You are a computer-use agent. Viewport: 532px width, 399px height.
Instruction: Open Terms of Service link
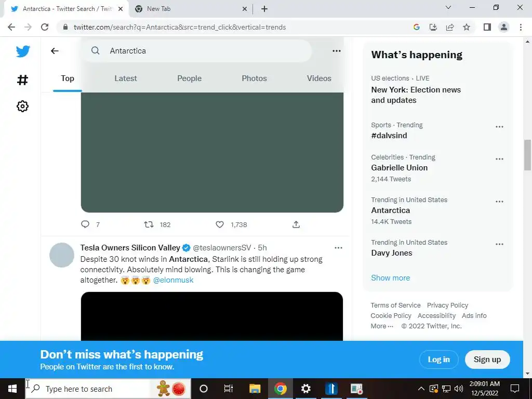(395, 305)
